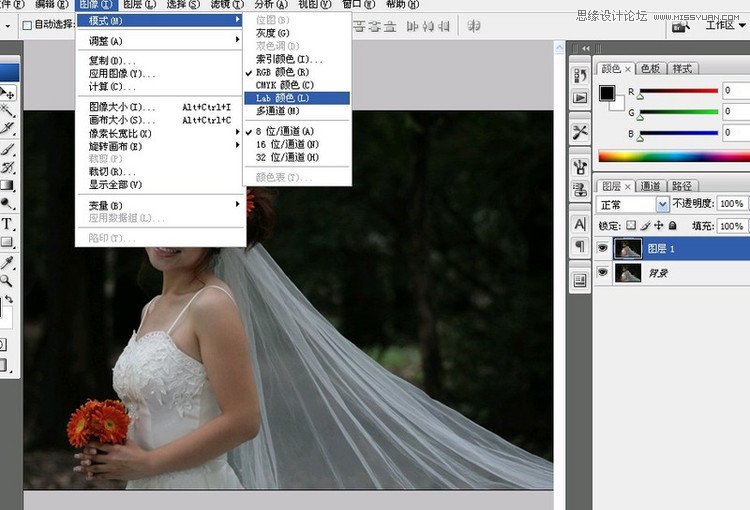Open the blend mode 正常 dropdown

point(662,204)
